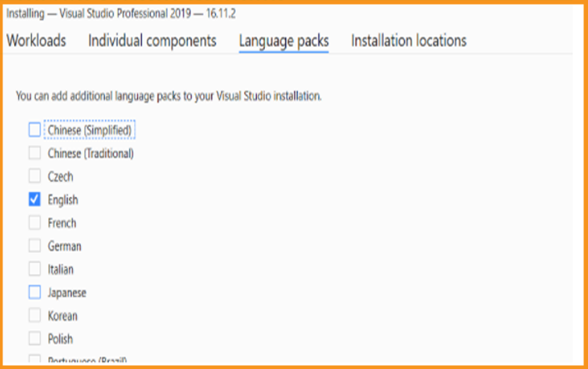Tick the German language checkbox
The image size is (588, 369).
[34, 246]
